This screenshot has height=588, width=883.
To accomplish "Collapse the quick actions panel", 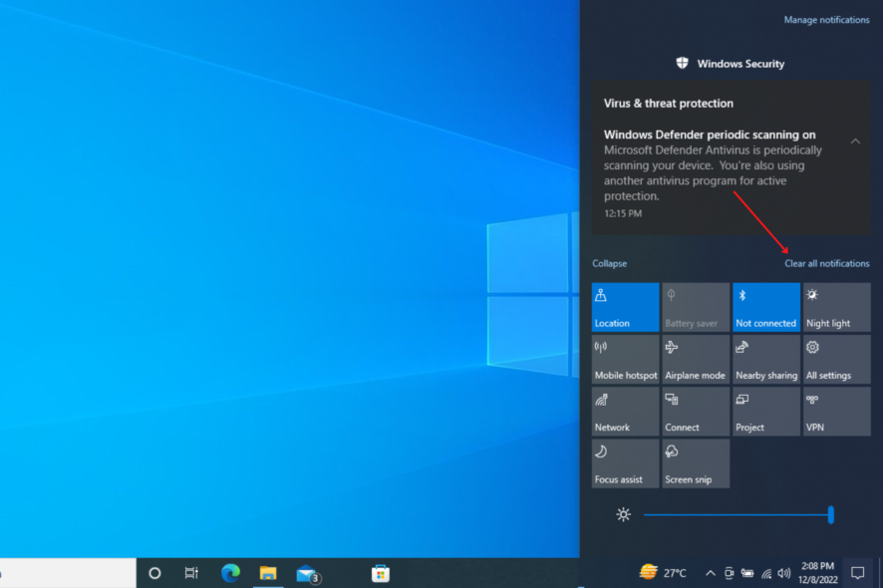I will click(x=609, y=263).
